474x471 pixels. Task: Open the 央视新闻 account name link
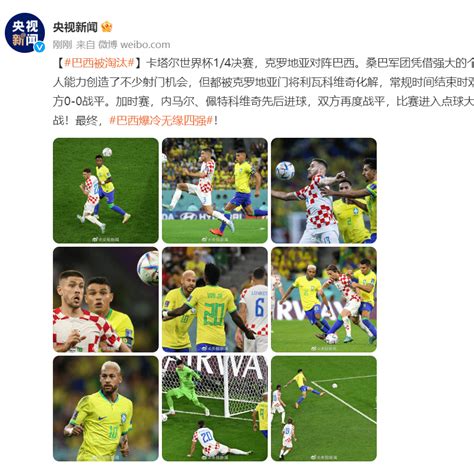(x=75, y=27)
